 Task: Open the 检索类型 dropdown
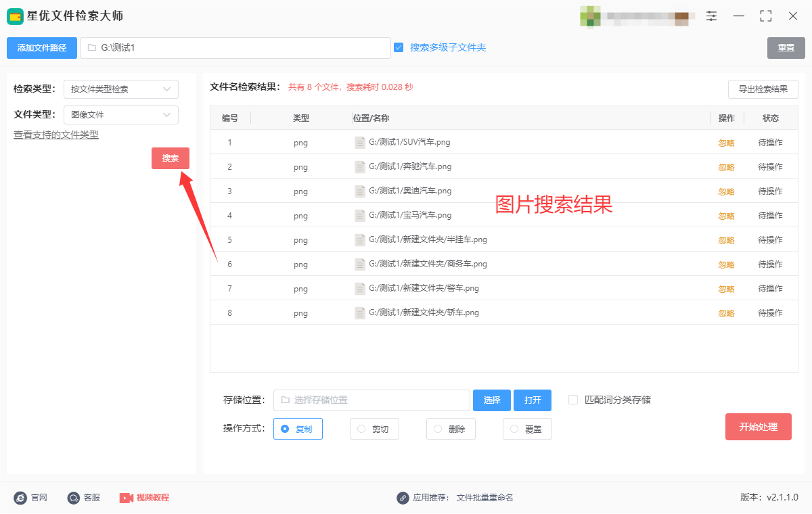pos(121,89)
